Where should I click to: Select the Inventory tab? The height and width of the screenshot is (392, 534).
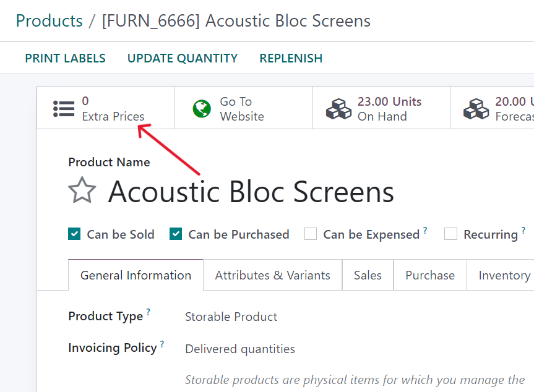click(504, 275)
